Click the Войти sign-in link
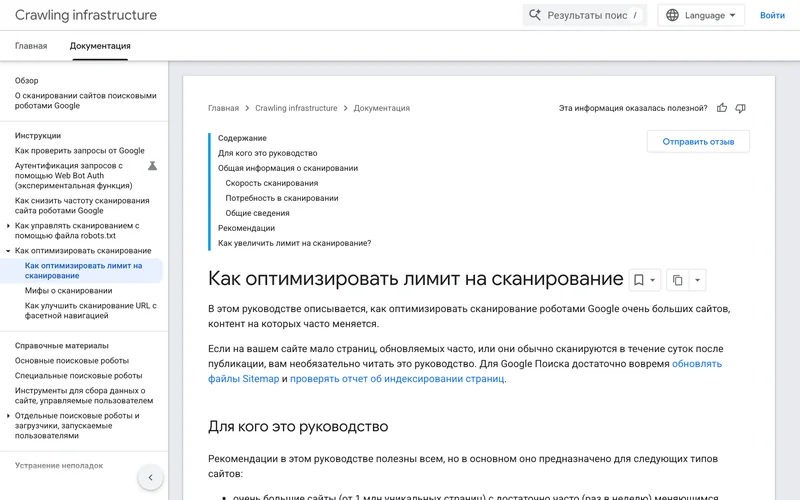The width and height of the screenshot is (800, 500). (x=772, y=15)
